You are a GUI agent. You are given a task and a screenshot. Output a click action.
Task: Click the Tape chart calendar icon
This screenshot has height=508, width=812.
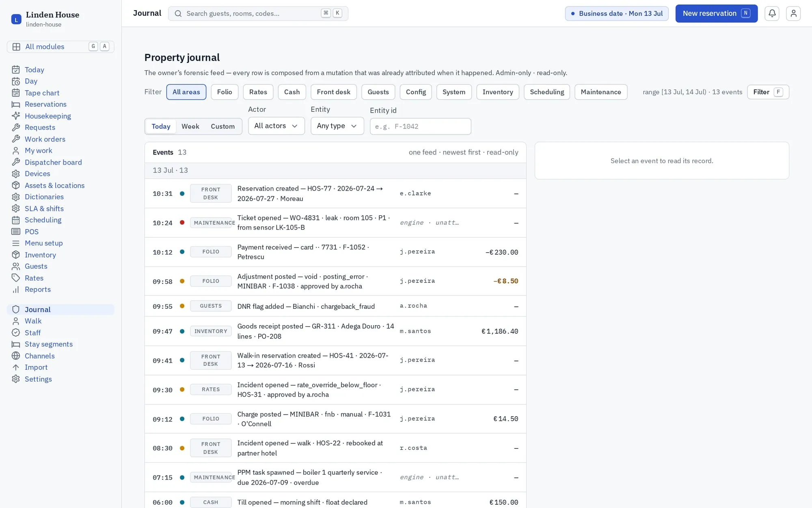(16, 93)
